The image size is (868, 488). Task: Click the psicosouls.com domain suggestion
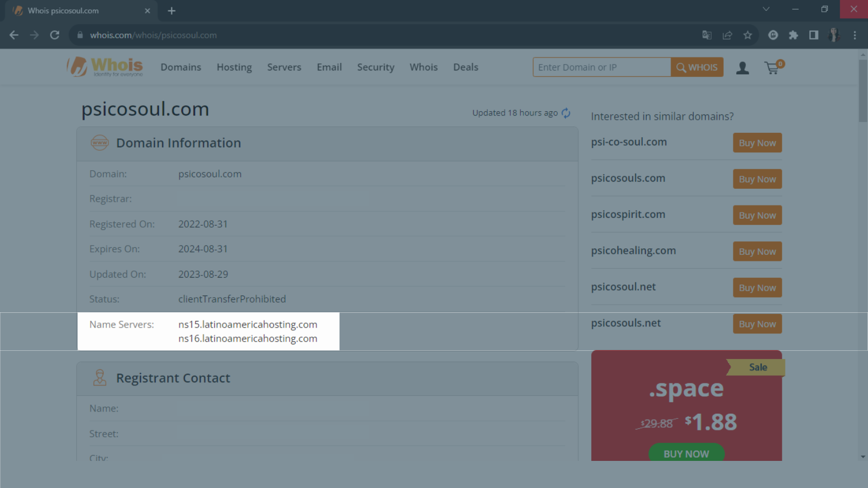pos(628,178)
